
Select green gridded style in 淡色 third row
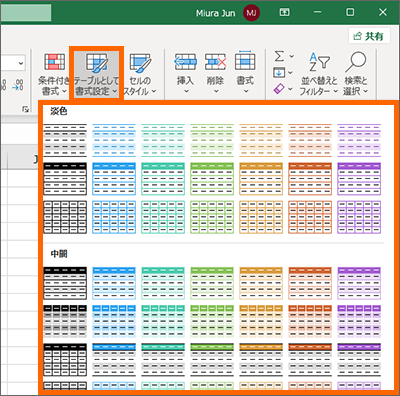(212, 217)
